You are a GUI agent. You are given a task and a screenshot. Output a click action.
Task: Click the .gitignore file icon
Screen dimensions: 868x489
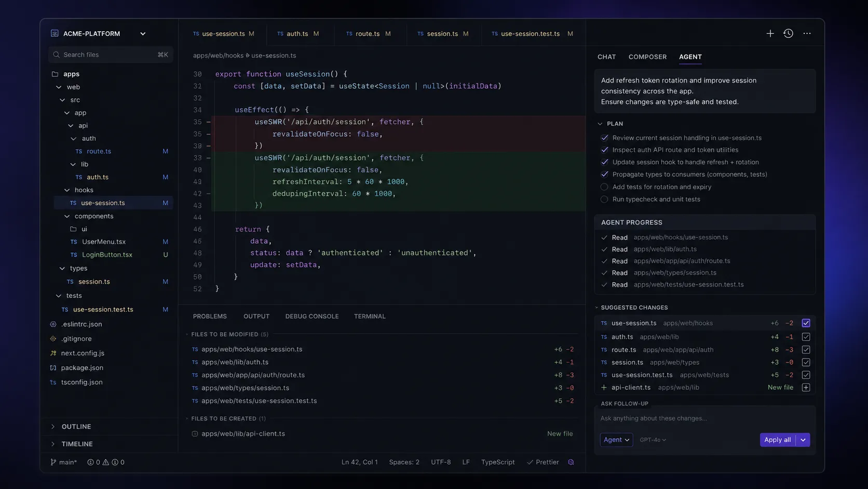53,339
